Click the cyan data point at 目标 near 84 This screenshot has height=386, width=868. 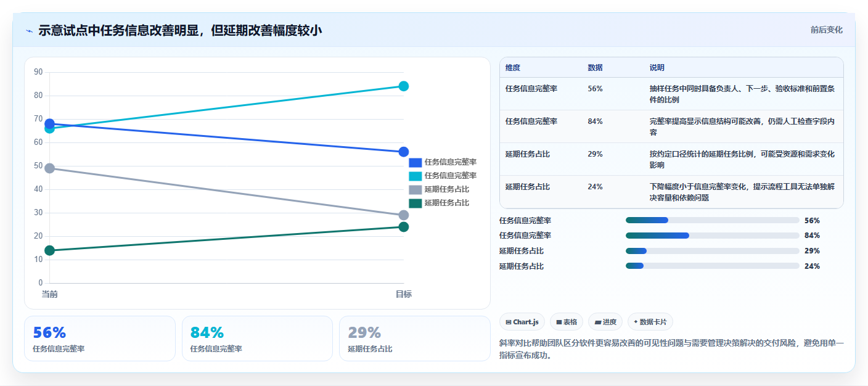[404, 86]
